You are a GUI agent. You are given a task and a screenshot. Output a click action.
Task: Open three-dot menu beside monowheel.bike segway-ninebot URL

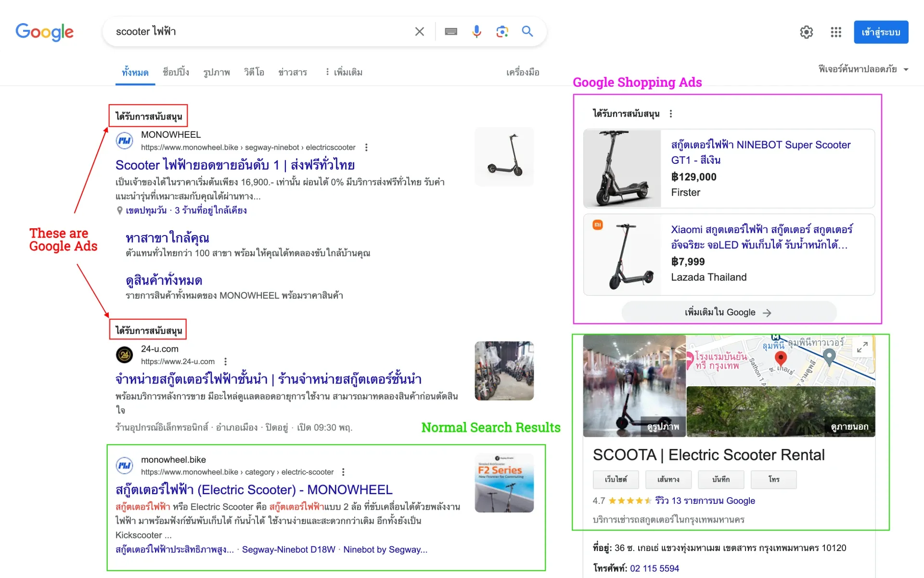(x=366, y=147)
